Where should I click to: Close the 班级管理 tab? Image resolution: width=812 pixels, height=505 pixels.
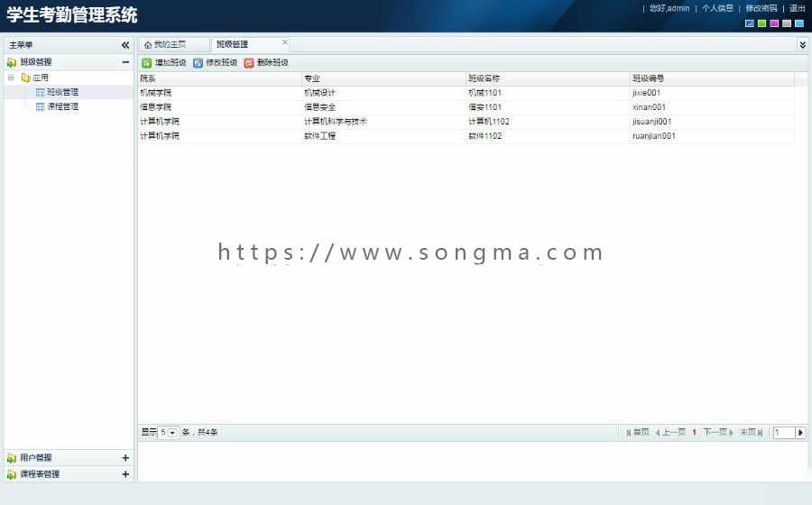click(x=285, y=41)
